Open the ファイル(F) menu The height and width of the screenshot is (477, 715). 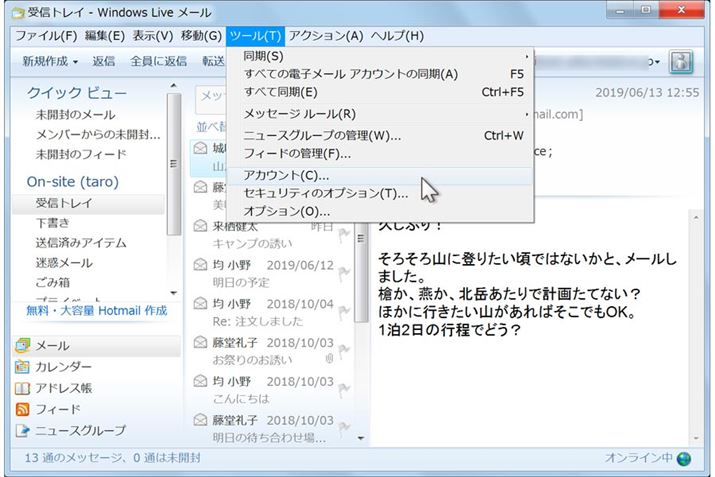(x=47, y=36)
